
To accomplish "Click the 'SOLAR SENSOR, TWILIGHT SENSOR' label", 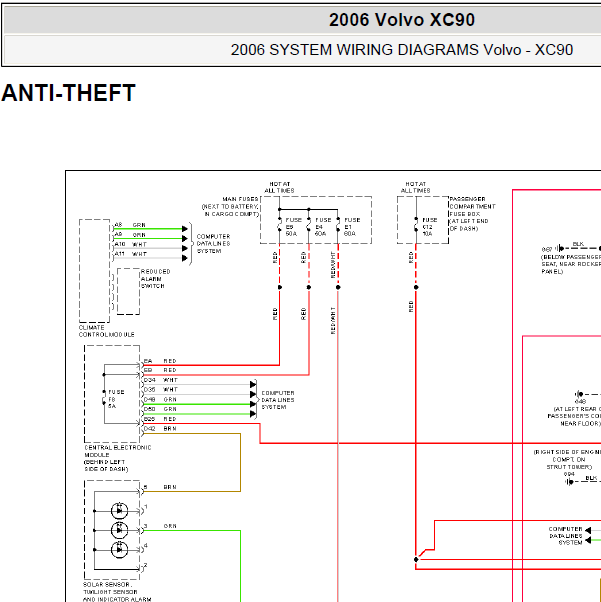I will click(x=117, y=592).
